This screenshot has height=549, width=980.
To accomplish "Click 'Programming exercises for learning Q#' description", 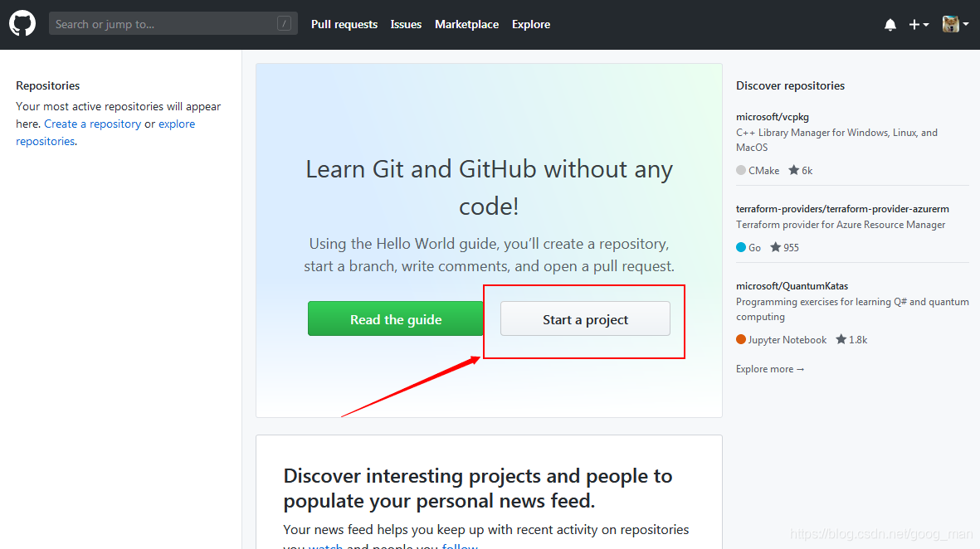I will tap(852, 309).
